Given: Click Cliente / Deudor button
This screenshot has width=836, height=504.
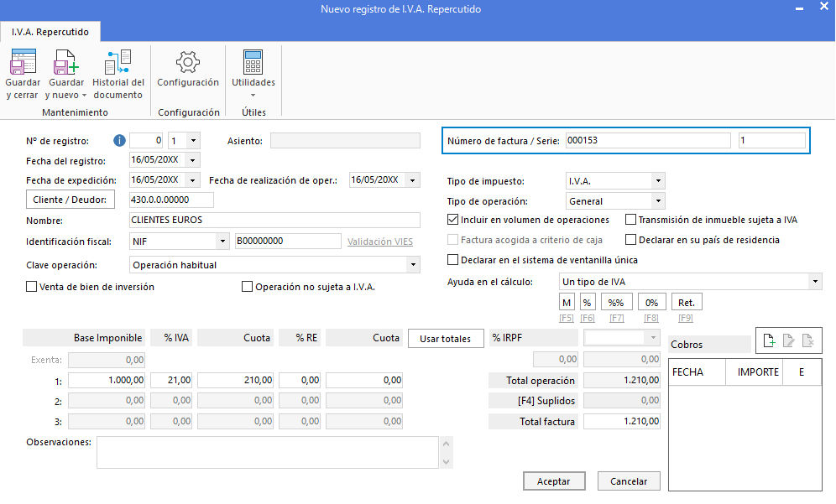Looking at the screenshot, I should [71, 200].
